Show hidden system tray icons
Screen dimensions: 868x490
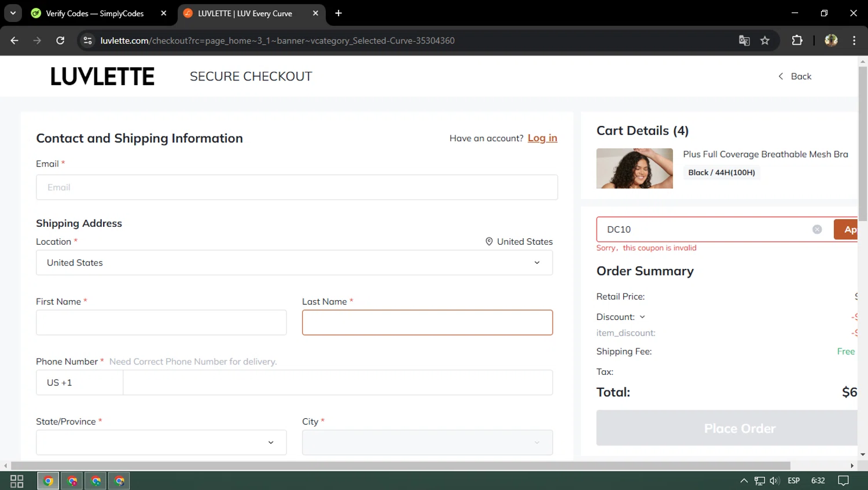click(x=744, y=481)
